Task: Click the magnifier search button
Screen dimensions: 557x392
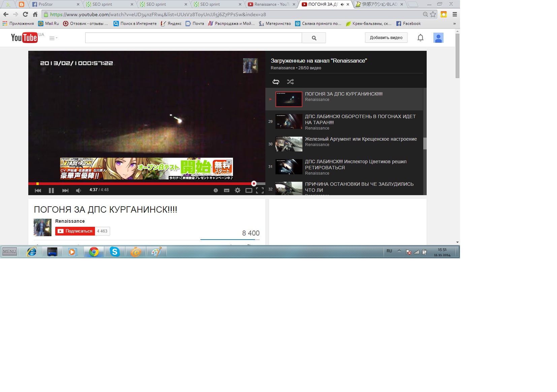Action: tap(314, 38)
